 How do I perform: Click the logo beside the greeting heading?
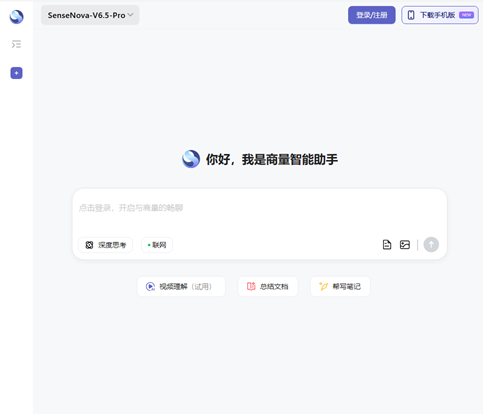click(191, 159)
